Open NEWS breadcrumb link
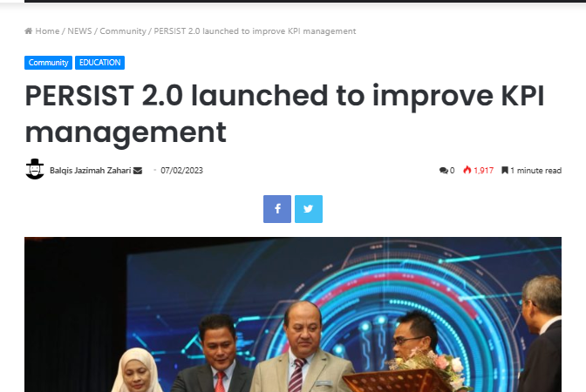Screen dimensions: 586x392 click(79, 31)
